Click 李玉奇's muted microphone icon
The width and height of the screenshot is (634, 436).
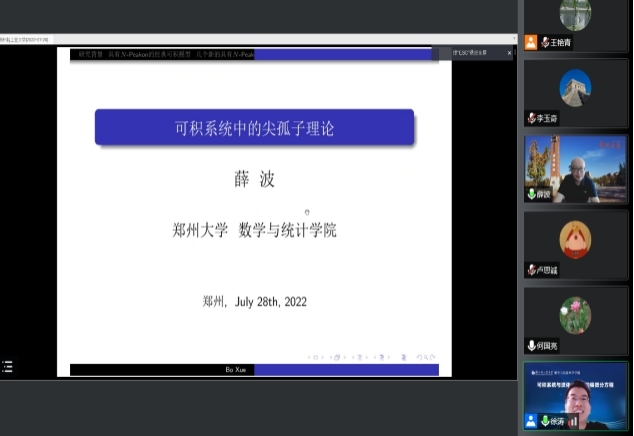tap(532, 118)
